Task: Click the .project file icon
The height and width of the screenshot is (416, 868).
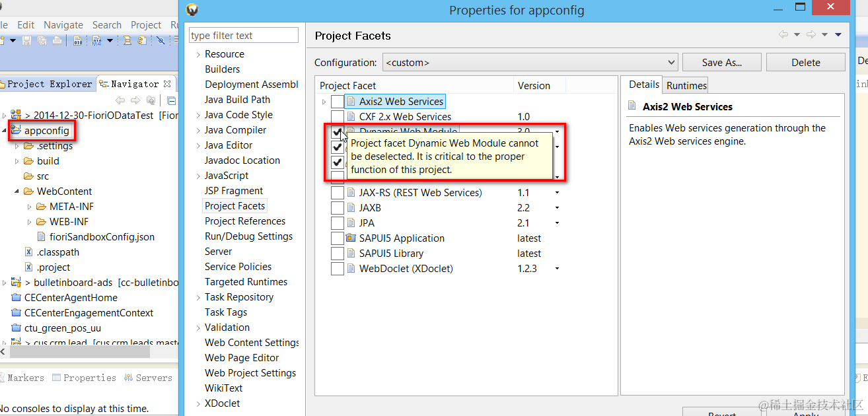Action: (x=28, y=267)
